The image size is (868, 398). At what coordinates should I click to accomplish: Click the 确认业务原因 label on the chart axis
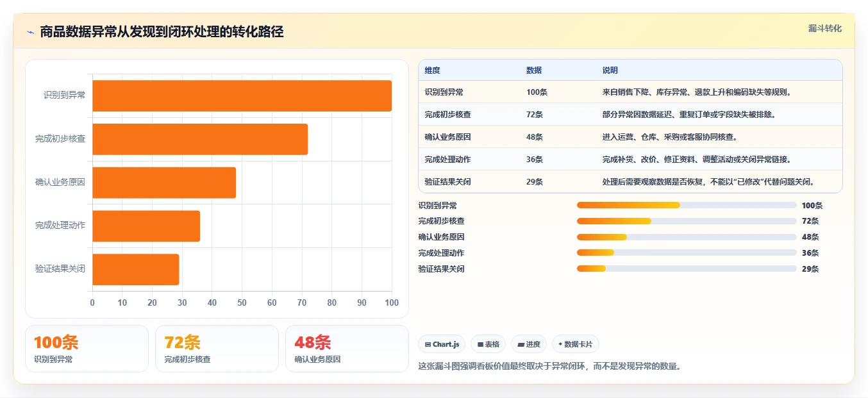tap(60, 182)
